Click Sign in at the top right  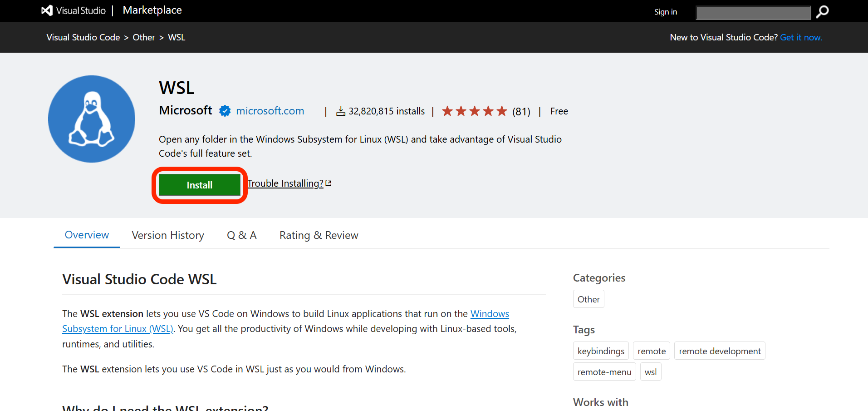665,11
